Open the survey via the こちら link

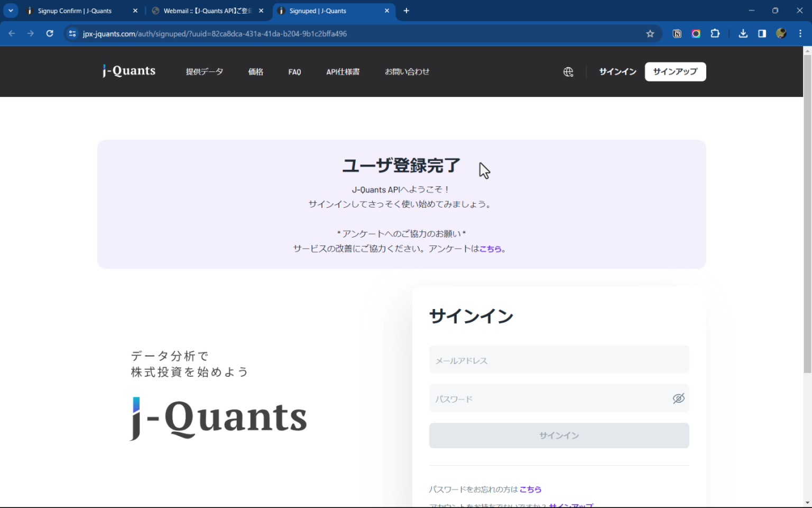pyautogui.click(x=491, y=249)
